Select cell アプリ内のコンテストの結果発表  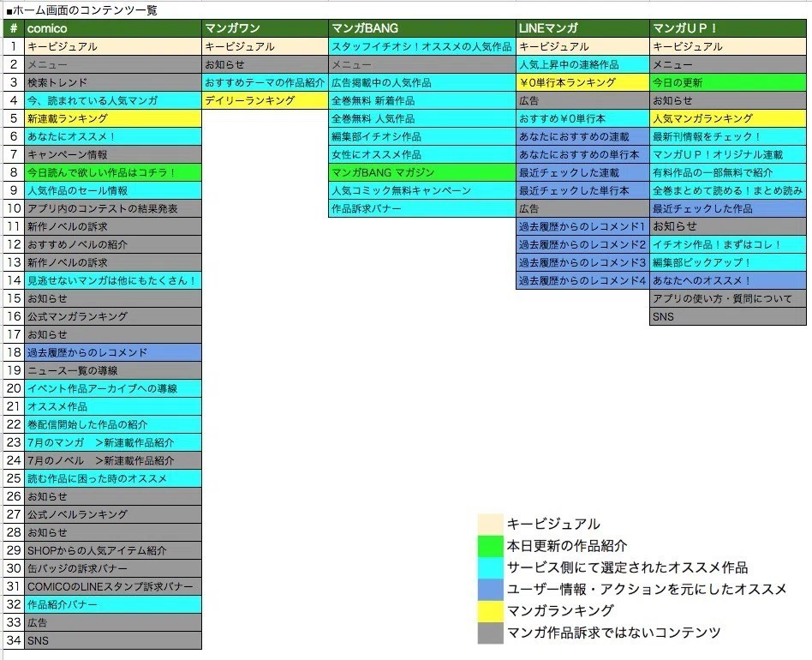(113, 208)
